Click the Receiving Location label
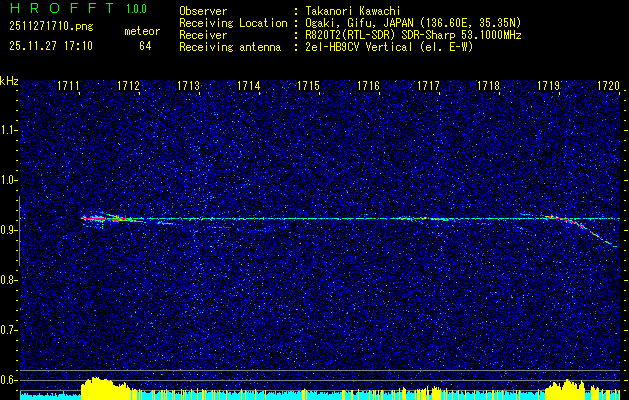629x400 pixels. pyautogui.click(x=233, y=23)
